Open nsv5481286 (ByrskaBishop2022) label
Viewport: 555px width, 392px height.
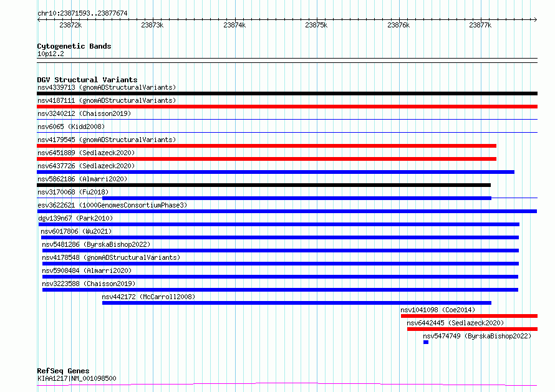pyautogui.click(x=96, y=244)
